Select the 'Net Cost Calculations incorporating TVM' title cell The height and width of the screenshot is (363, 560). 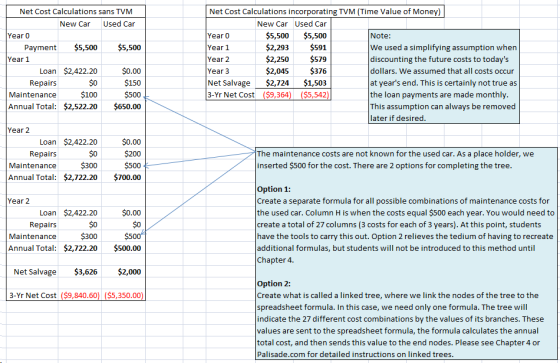click(325, 11)
